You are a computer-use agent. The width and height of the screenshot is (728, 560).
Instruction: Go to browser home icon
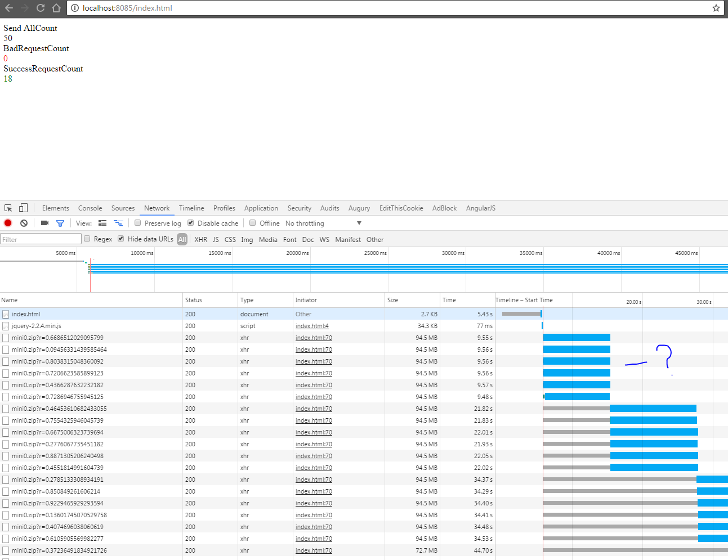point(56,8)
